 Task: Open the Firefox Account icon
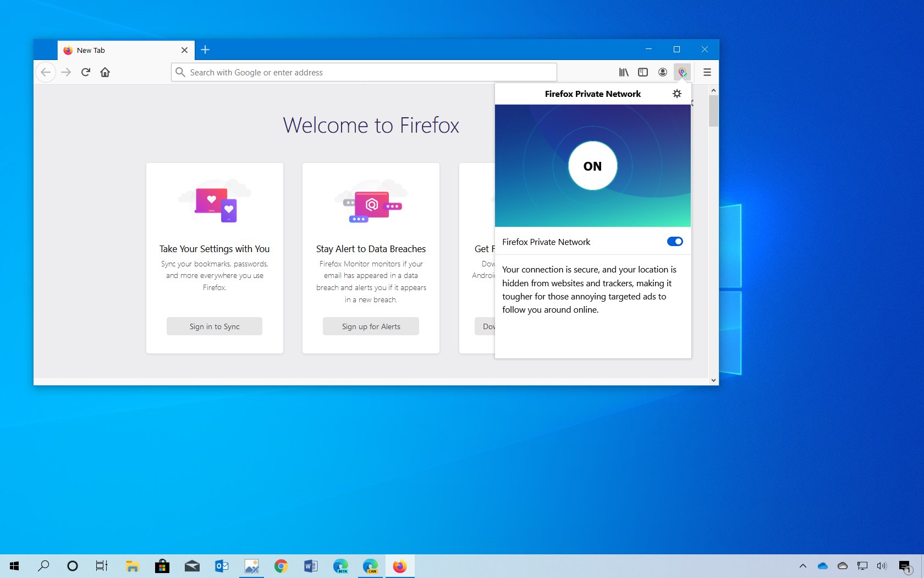(x=663, y=72)
